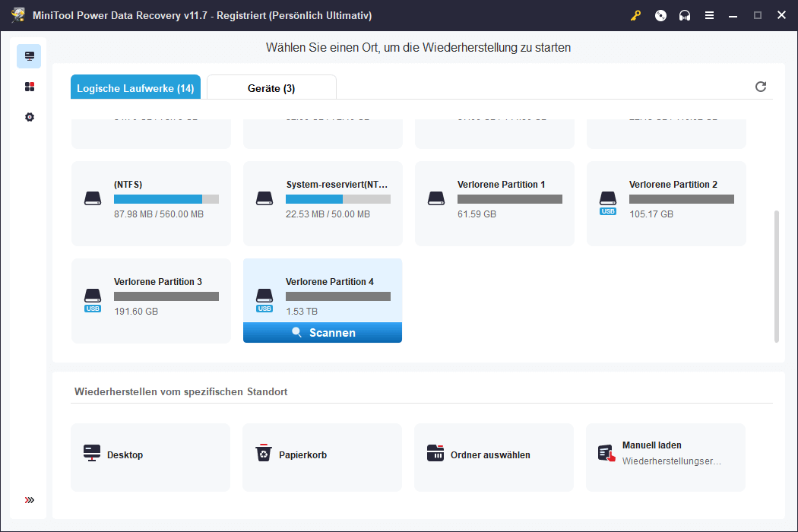Select the (NTFS) 560.00 MB drive
Image resolution: width=798 pixels, height=532 pixels.
(x=151, y=204)
